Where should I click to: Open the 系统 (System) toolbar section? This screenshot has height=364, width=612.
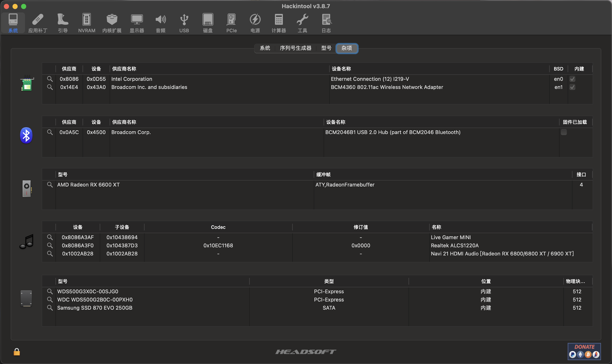(x=13, y=23)
